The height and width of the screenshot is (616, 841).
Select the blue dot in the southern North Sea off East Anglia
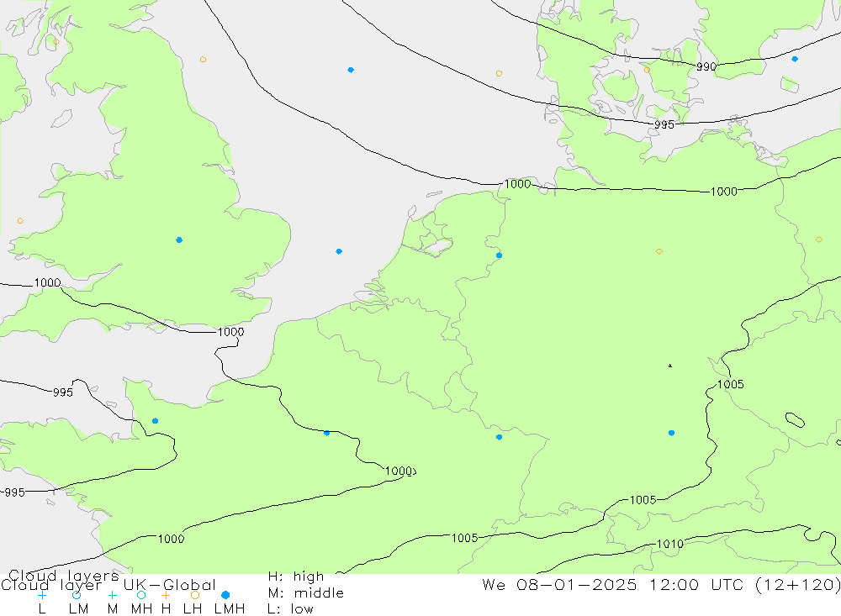[x=339, y=251]
